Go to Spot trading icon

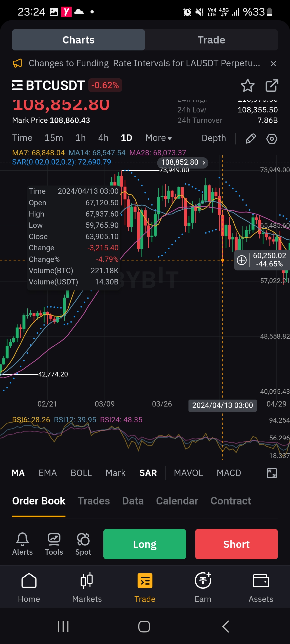click(83, 544)
